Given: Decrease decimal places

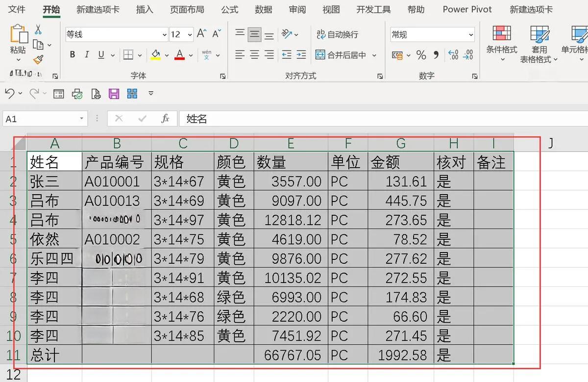Looking at the screenshot, I should pos(468,55).
